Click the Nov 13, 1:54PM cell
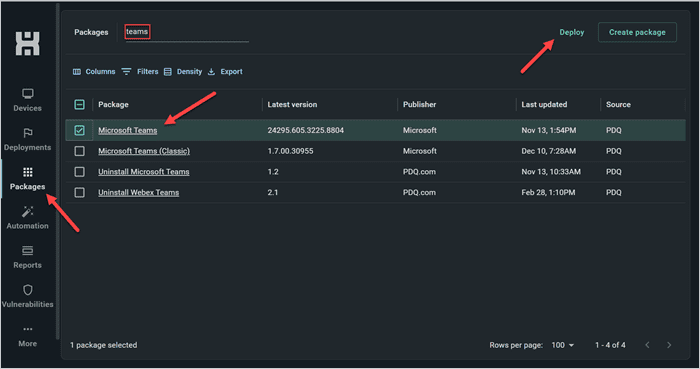The height and width of the screenshot is (369, 700). click(549, 130)
